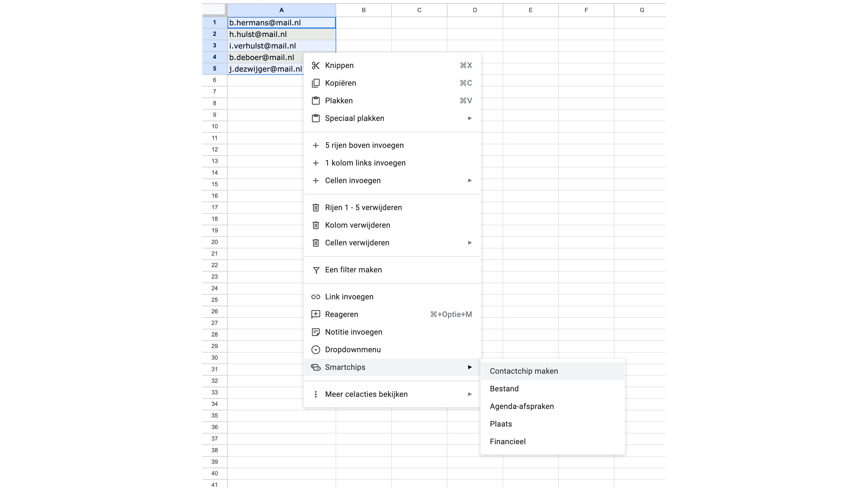Click the Reageren comment icon
Screen dimensions: 868x488
(316, 315)
